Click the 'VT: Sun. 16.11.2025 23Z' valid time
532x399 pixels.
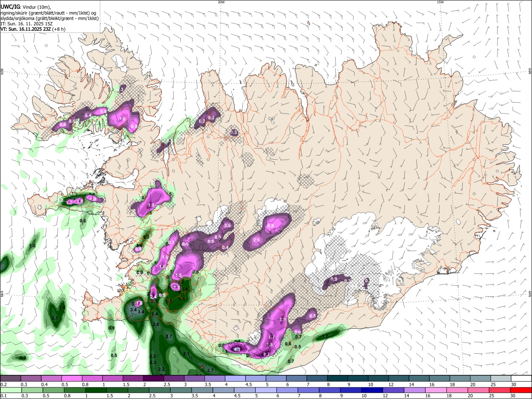coord(25,29)
